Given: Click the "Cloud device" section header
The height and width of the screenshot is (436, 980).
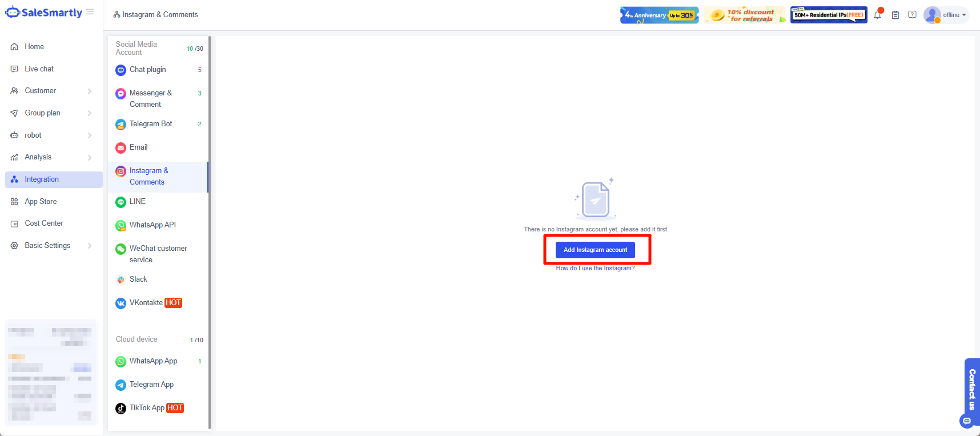Looking at the screenshot, I should tap(136, 339).
